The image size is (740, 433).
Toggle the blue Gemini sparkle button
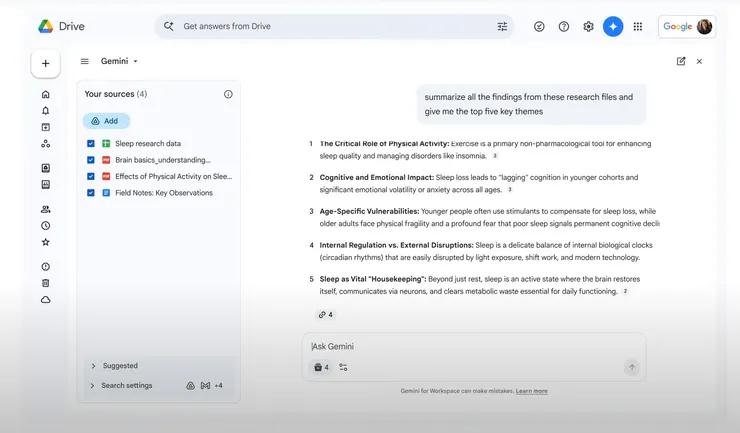coord(613,26)
